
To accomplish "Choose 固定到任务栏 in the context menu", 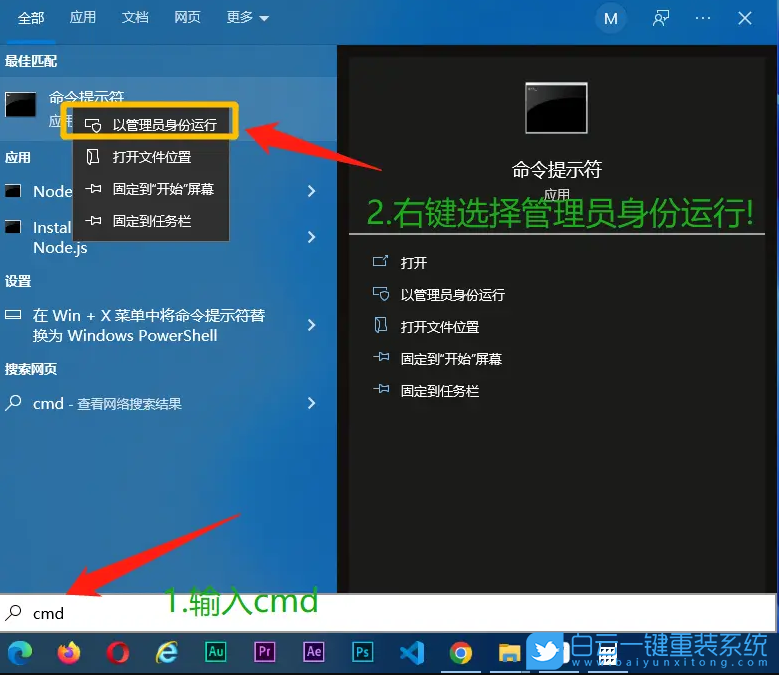I will [151, 222].
